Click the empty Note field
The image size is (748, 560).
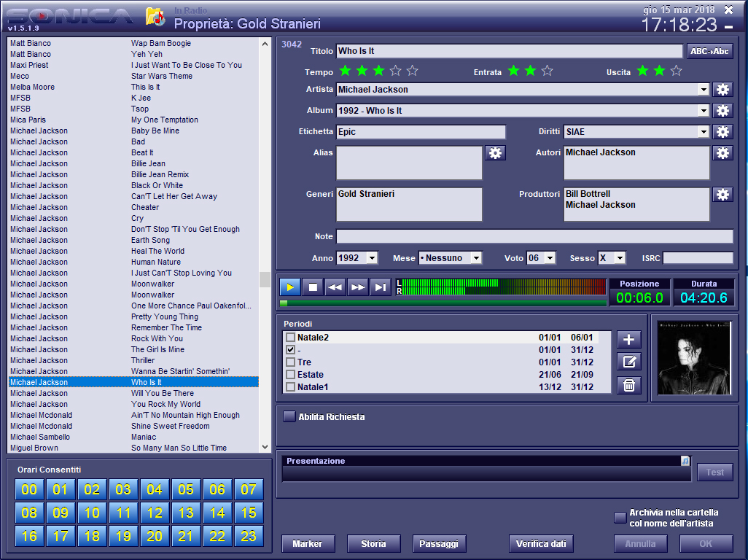(x=535, y=236)
